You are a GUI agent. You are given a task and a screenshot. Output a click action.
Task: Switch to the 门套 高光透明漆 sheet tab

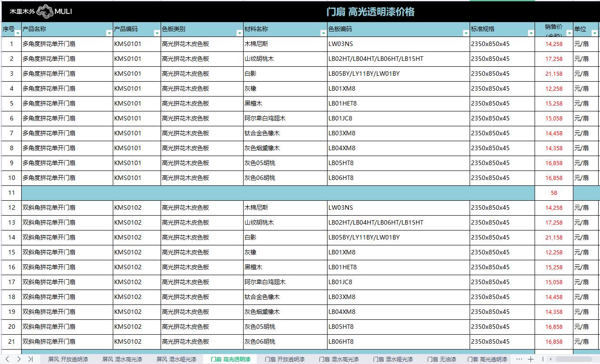pyautogui.click(x=487, y=359)
